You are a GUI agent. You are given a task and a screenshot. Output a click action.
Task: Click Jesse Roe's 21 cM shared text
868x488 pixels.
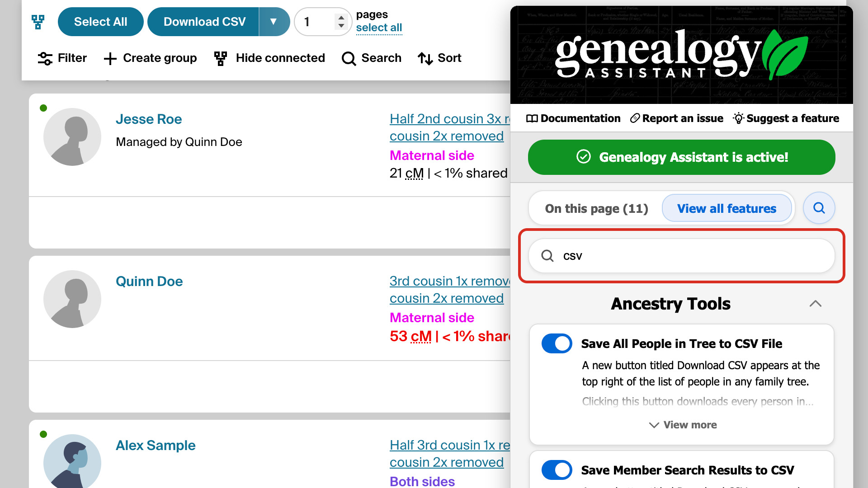click(448, 174)
